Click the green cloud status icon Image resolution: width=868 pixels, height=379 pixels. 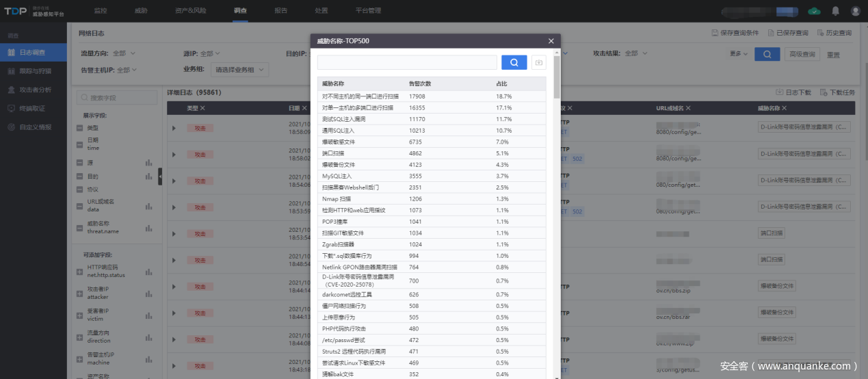814,11
